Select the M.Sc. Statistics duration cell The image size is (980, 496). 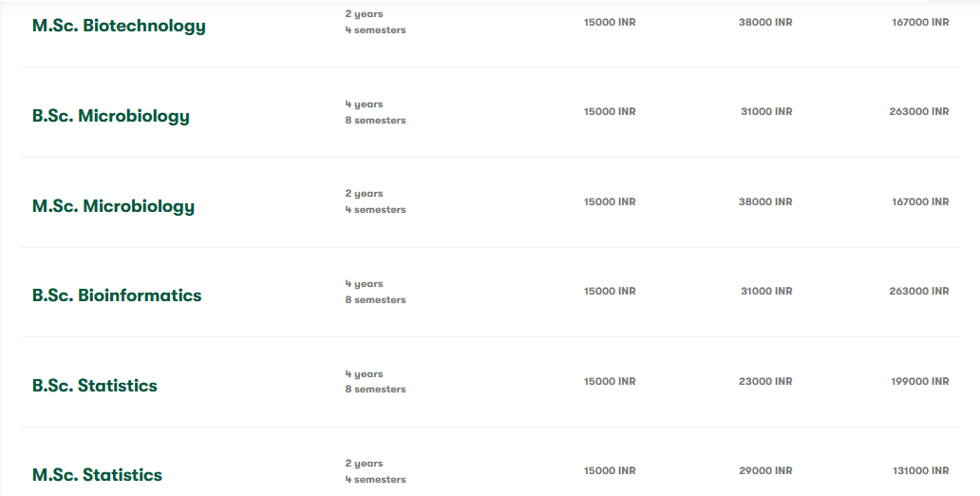pos(375,471)
